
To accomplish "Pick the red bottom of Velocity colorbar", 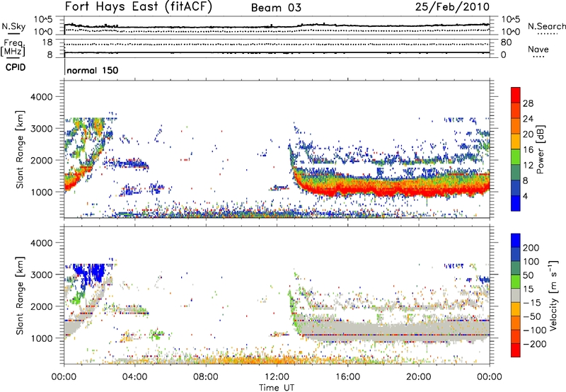I will tap(516, 350).
